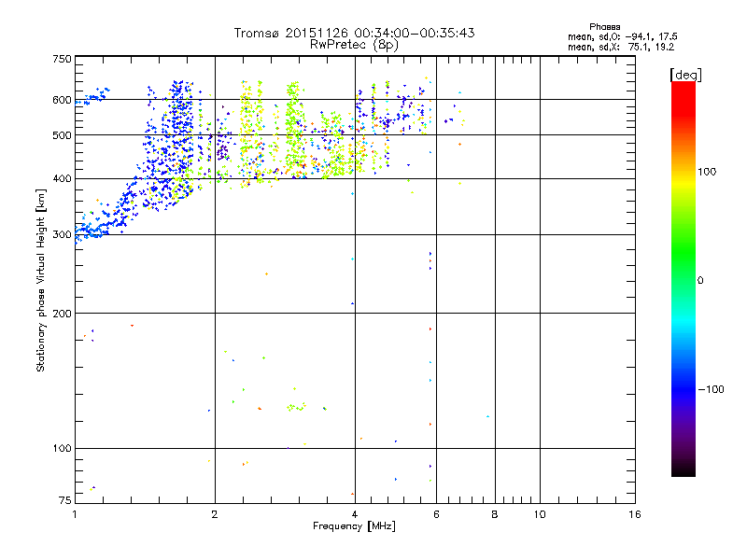Click the 'Stationary phase Virtual Height [km]' label

tap(41, 281)
